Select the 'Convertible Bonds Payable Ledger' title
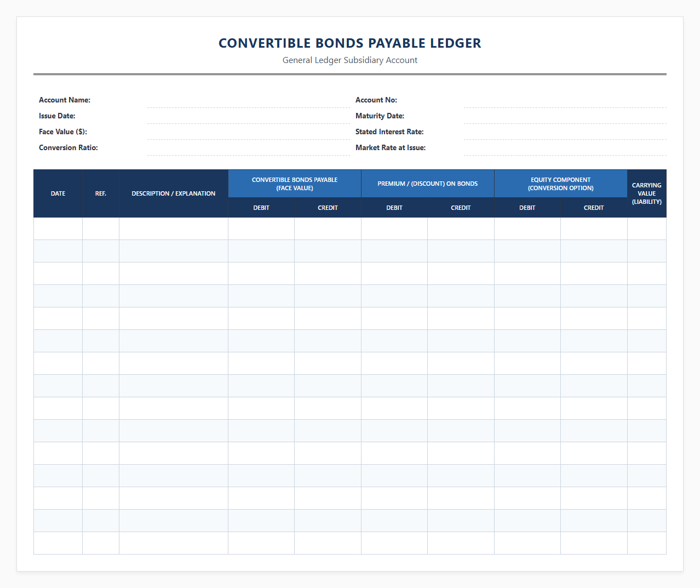 (350, 43)
